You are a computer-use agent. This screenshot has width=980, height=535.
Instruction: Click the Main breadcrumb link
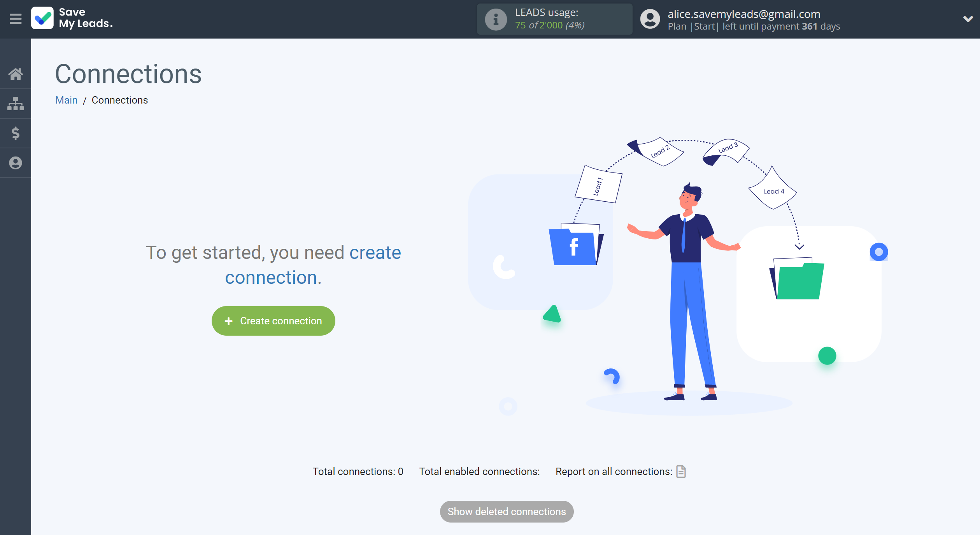pos(67,100)
